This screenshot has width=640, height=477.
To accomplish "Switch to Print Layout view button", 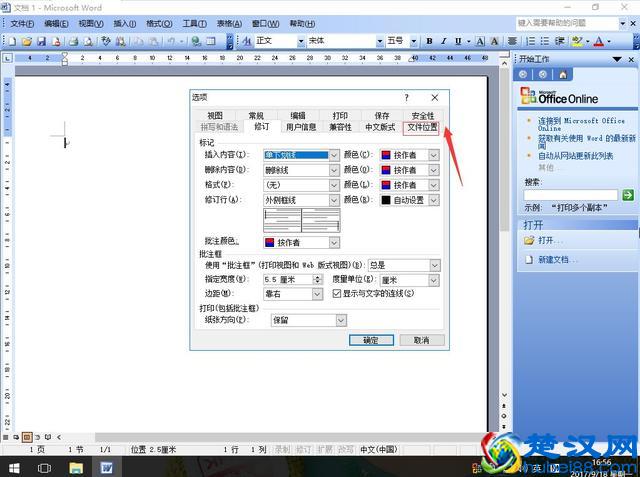I will (27, 437).
